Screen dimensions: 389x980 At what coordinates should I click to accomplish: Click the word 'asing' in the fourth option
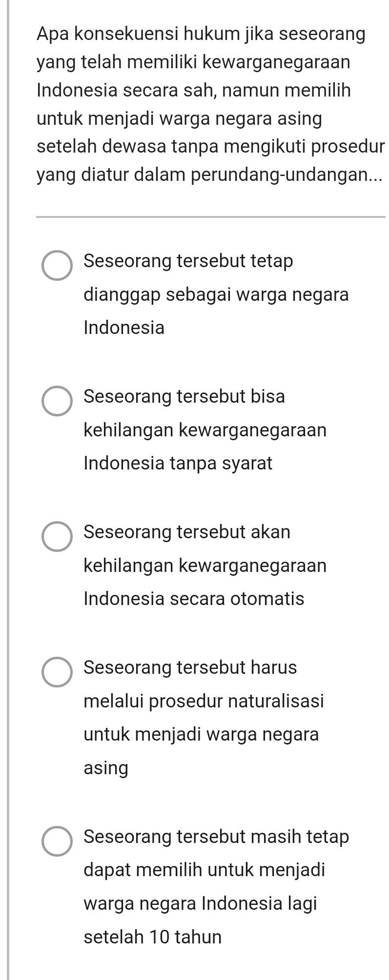[106, 769]
